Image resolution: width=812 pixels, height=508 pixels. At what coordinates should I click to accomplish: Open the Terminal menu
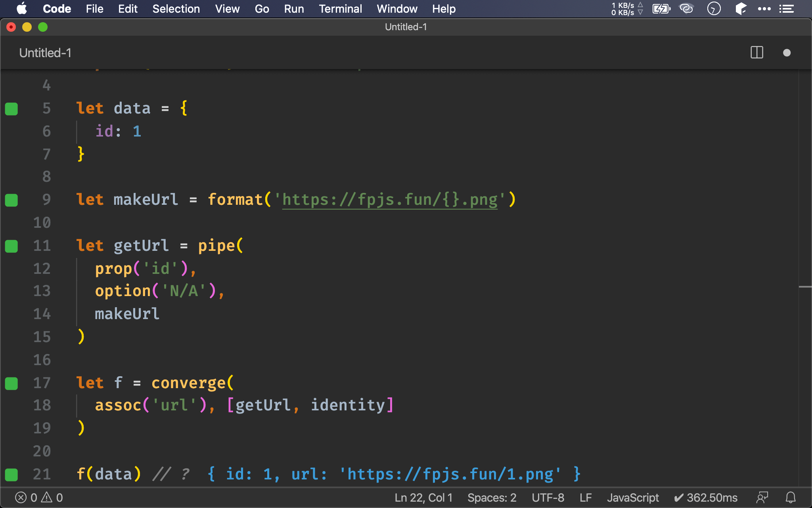340,9
